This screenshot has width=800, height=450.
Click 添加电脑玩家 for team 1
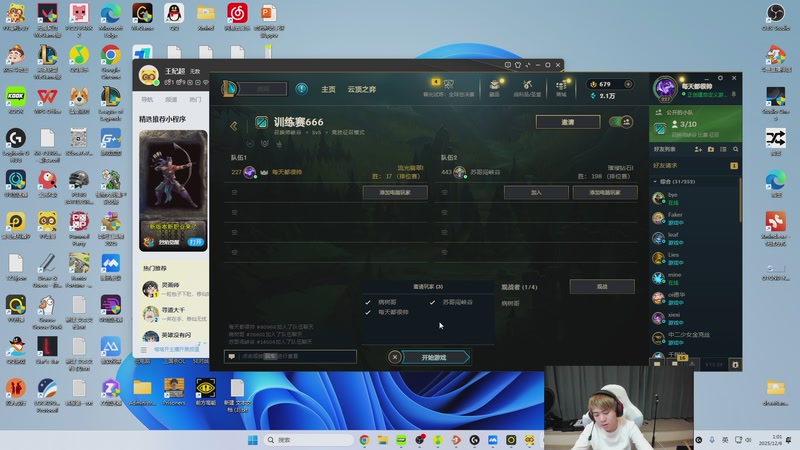click(395, 192)
